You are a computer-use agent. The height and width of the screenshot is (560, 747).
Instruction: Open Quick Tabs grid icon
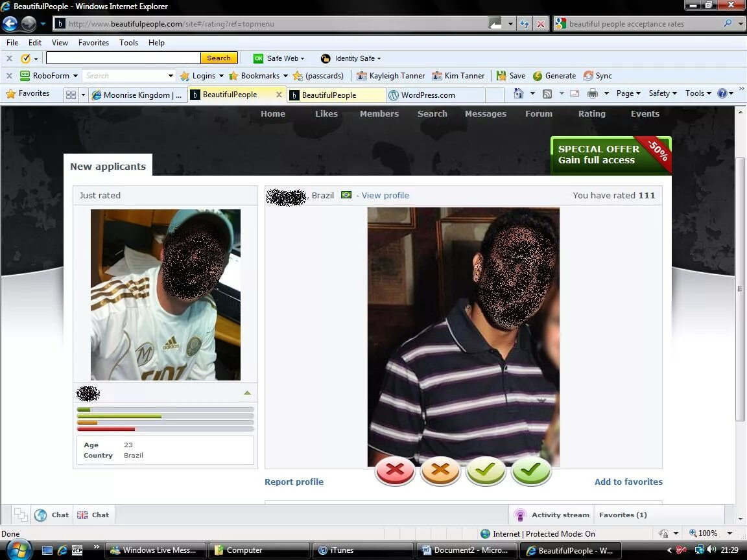pyautogui.click(x=71, y=95)
